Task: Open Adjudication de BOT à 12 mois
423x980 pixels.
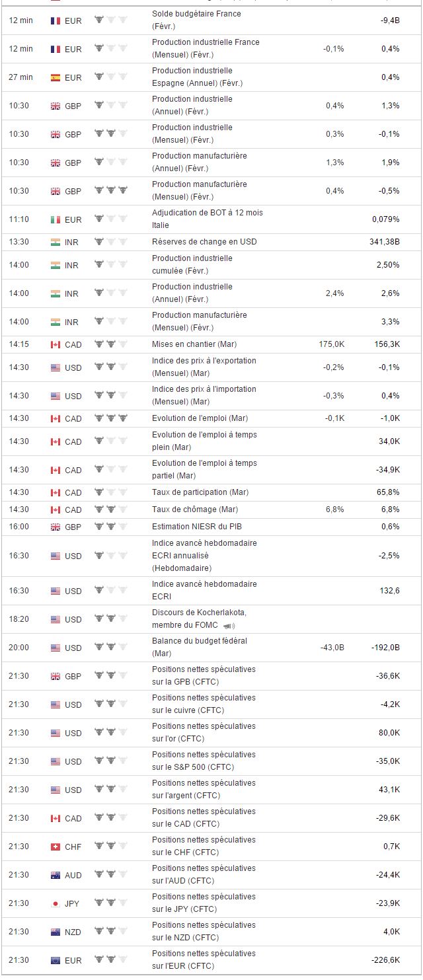Action: [x=207, y=219]
